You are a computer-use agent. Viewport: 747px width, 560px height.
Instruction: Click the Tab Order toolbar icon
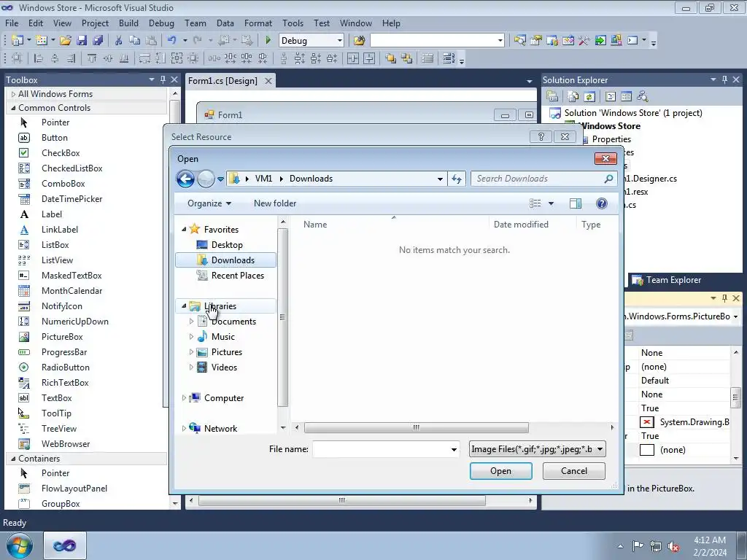click(449, 58)
